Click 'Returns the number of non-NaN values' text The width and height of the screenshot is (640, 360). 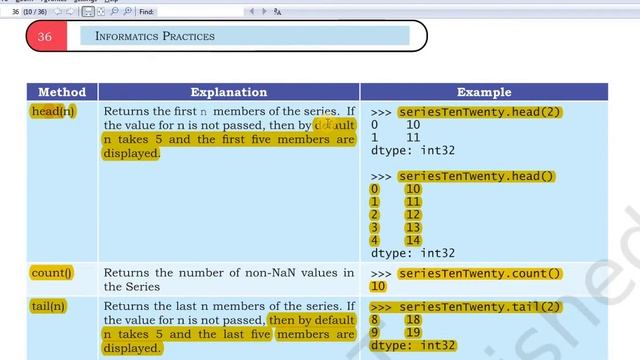pos(229,273)
